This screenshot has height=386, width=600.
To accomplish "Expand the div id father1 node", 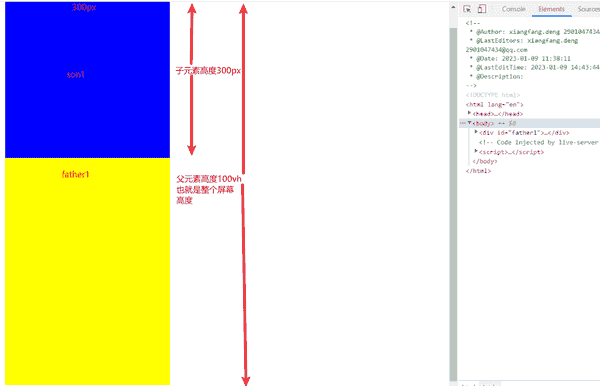I will tap(476, 132).
